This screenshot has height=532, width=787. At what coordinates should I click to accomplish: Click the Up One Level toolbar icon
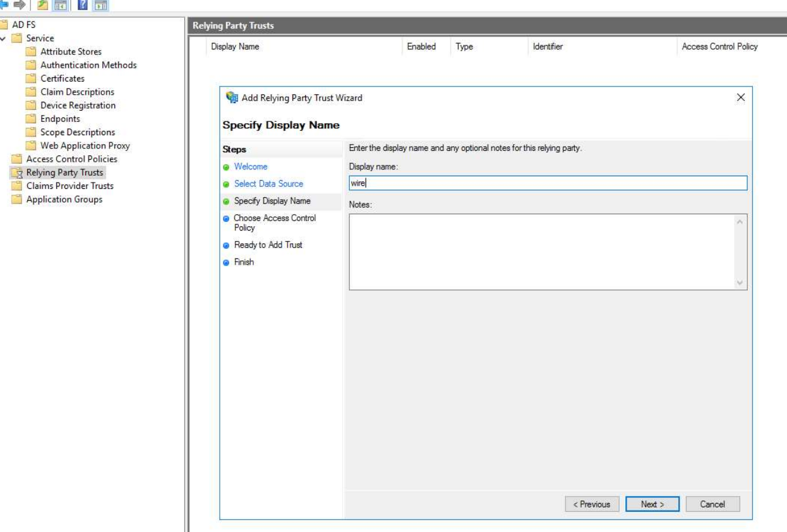tap(44, 5)
